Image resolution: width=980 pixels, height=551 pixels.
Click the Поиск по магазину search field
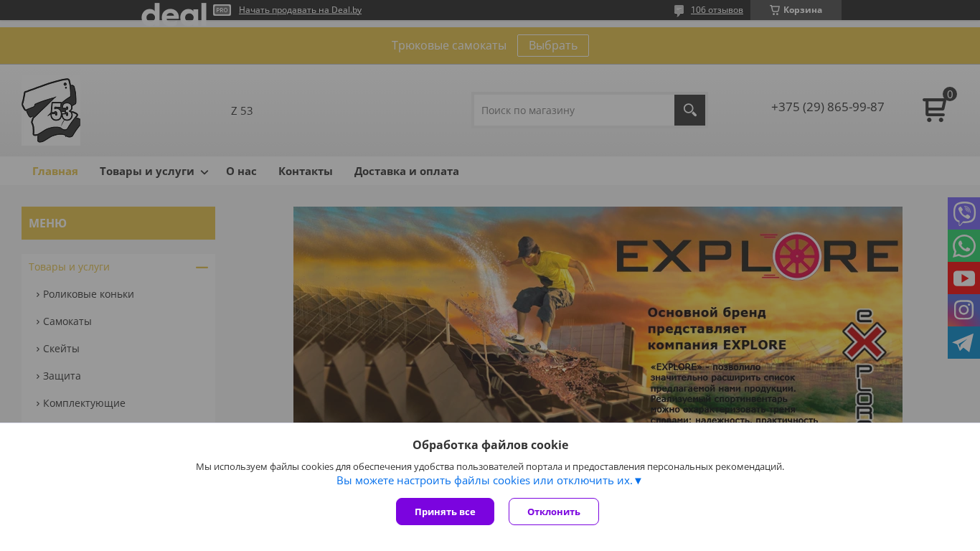point(574,110)
